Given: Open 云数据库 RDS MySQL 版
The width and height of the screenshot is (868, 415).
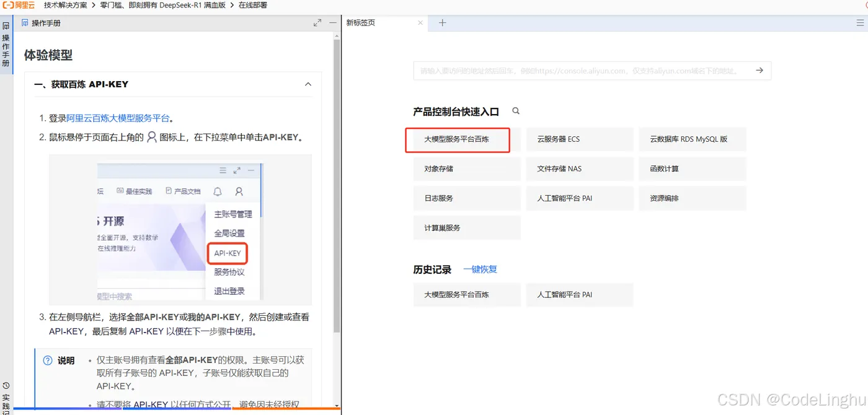Looking at the screenshot, I should (693, 139).
